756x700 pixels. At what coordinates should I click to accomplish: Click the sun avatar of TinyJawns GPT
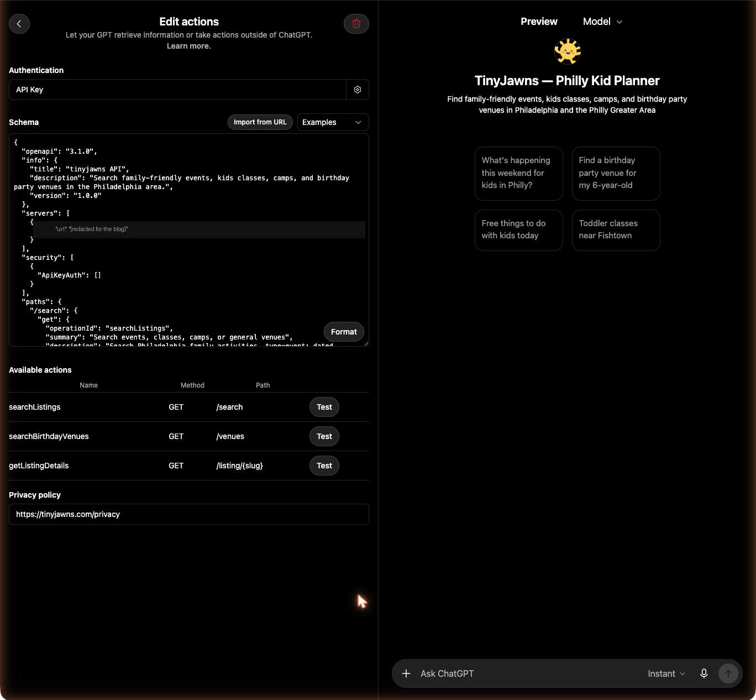tap(568, 51)
